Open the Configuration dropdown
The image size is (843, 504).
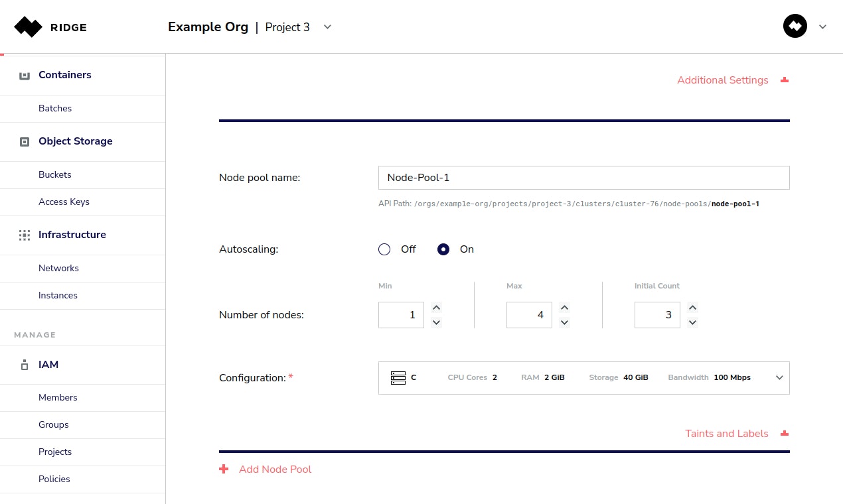click(779, 378)
